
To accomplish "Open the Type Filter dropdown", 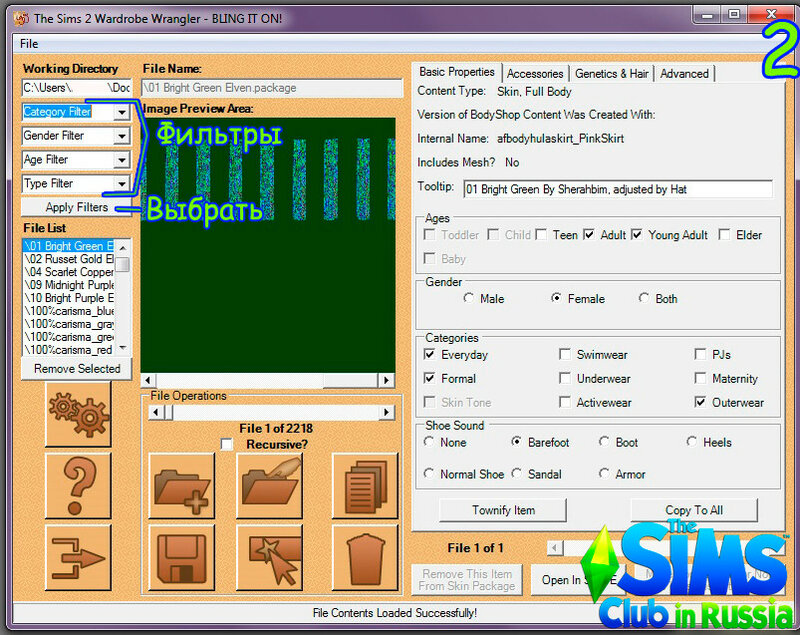I will coord(121,184).
